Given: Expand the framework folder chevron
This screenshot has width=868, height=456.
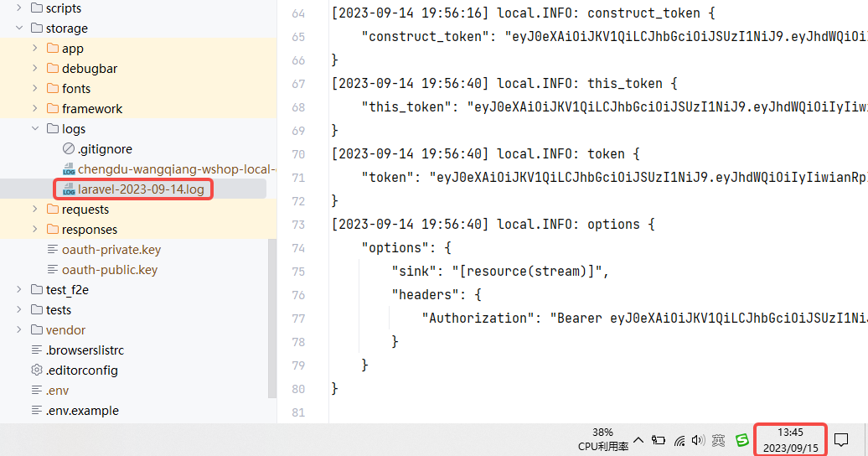Looking at the screenshot, I should pos(35,108).
